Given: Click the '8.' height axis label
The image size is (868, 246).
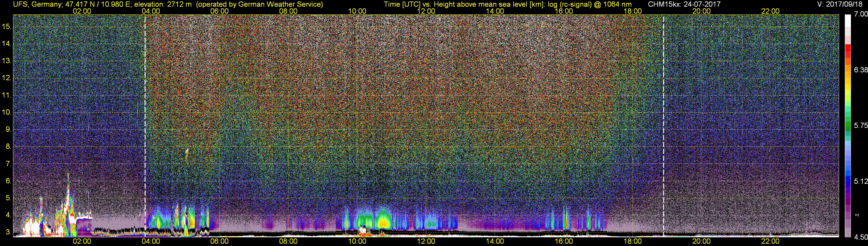Looking at the screenshot, I should point(8,147).
